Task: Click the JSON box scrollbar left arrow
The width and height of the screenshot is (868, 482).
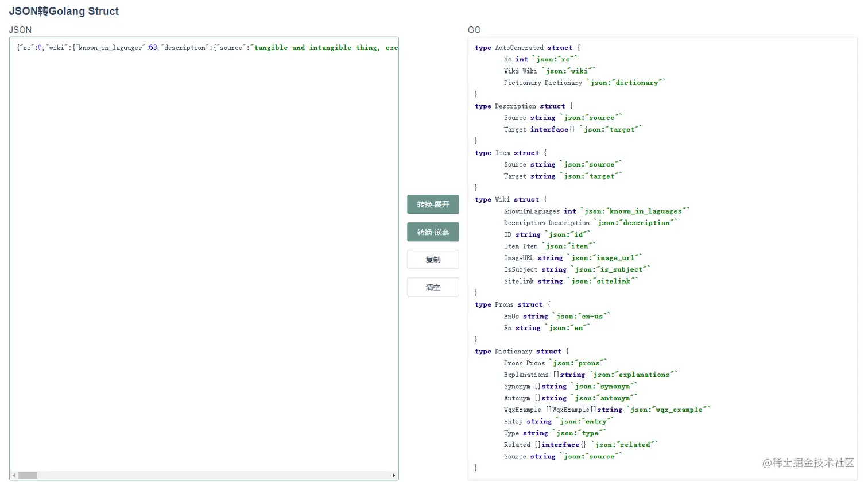Action: 14,476
